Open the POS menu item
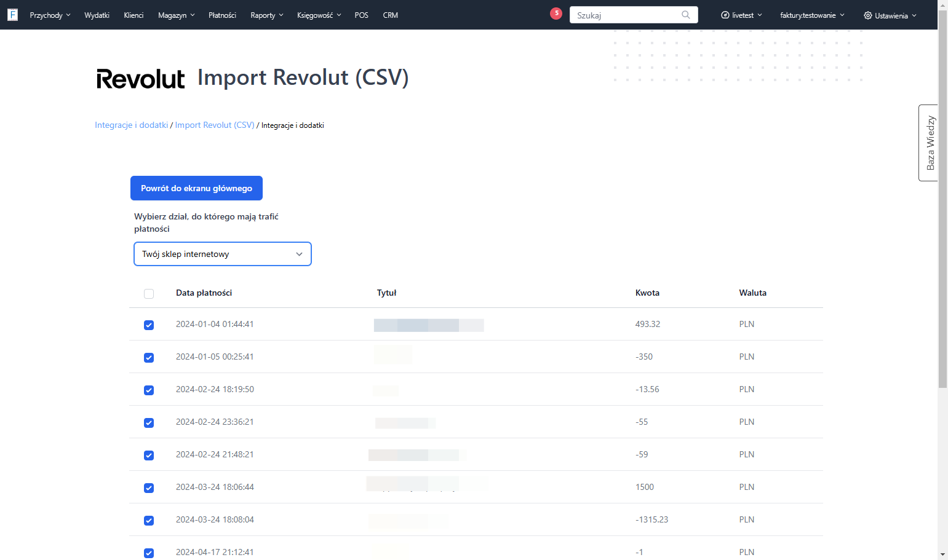948x560 pixels. [362, 15]
